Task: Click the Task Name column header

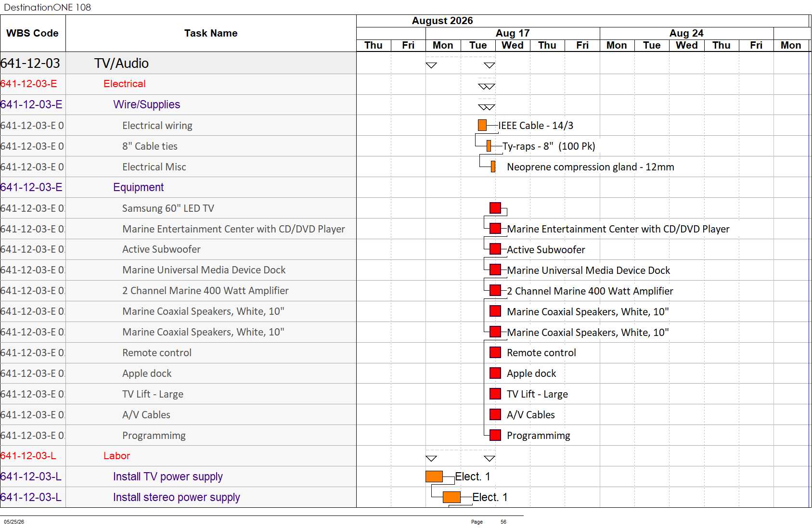Action: [211, 33]
